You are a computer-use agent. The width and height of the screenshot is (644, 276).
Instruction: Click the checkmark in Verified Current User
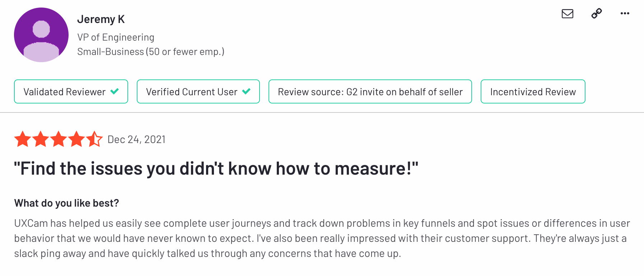point(246,91)
